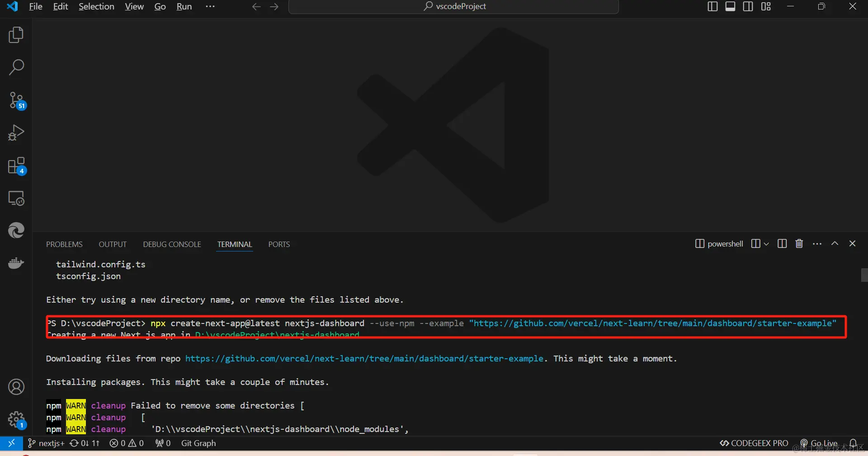Viewport: 868px width, 456px height.
Task: Click the tsconfig.json line in terminal
Action: 88,276
